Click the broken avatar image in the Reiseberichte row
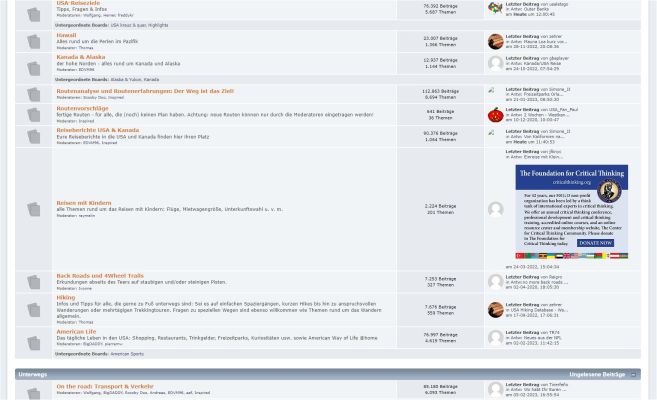657x400 pixels. [491, 132]
